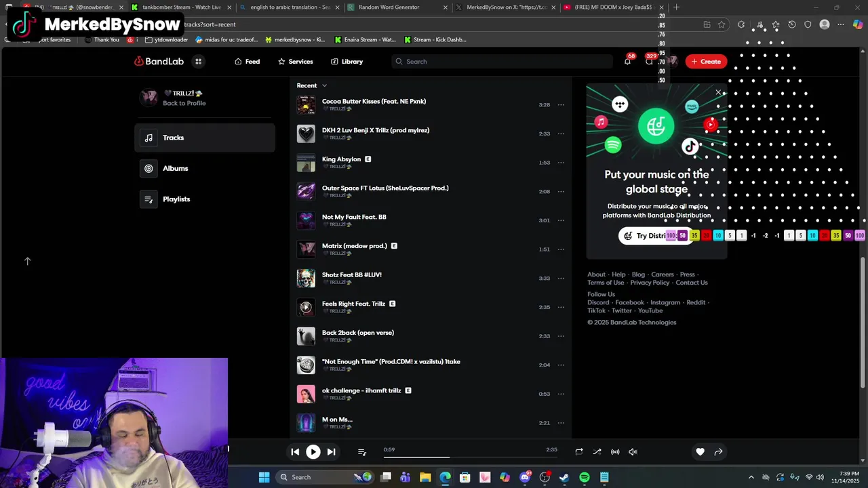Toggle repeat in the player bar
Screen dimensions: 868x488
tap(579, 452)
